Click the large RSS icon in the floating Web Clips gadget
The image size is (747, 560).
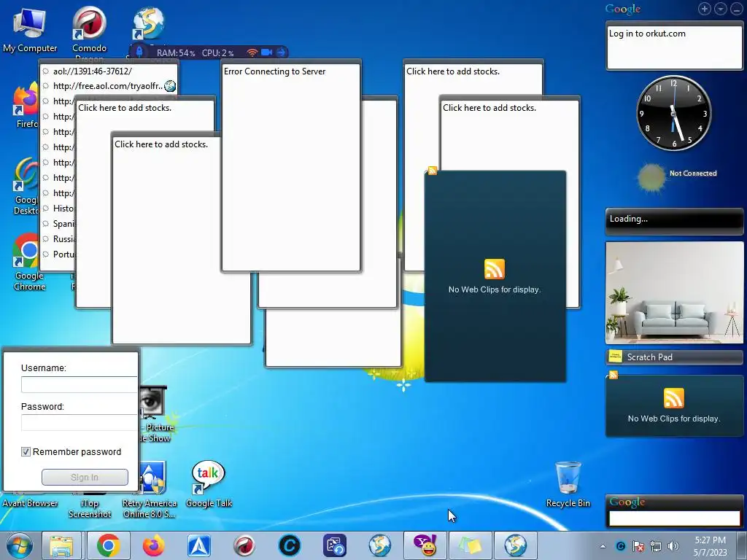(x=495, y=269)
